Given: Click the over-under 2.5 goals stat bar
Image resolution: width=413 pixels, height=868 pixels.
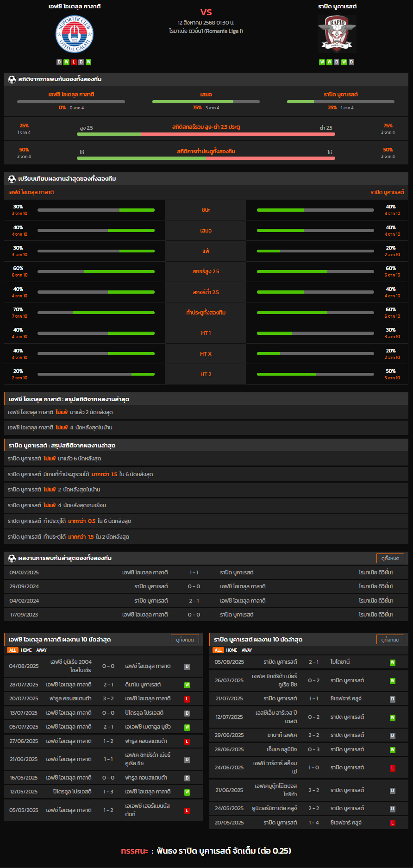Looking at the screenshot, I should coord(206,134).
